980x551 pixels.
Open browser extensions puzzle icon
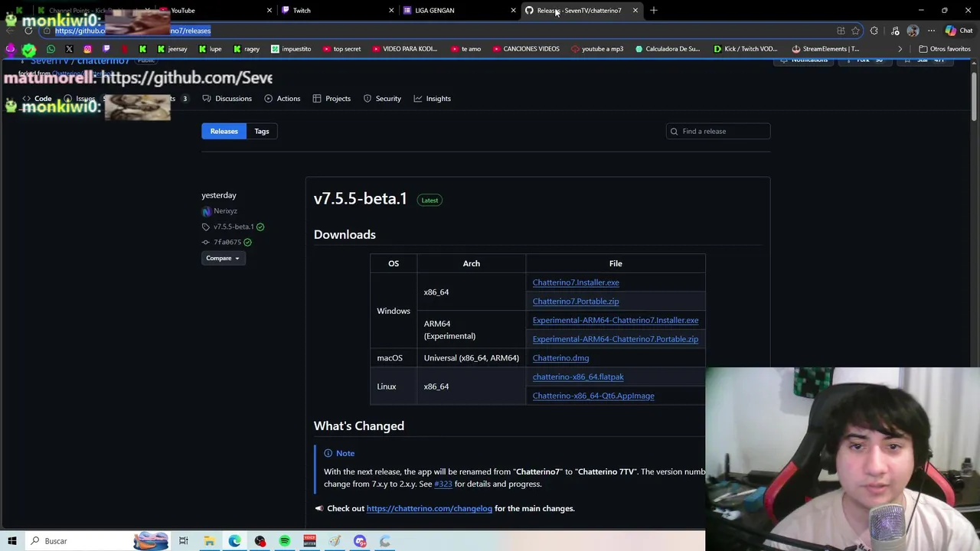pyautogui.click(x=874, y=31)
